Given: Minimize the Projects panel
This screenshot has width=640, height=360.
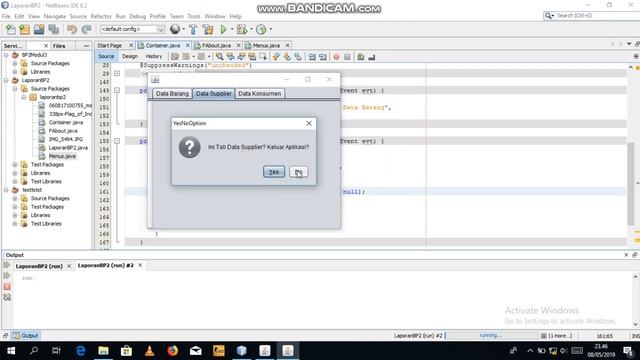Looking at the screenshot, I should [x=86, y=46].
